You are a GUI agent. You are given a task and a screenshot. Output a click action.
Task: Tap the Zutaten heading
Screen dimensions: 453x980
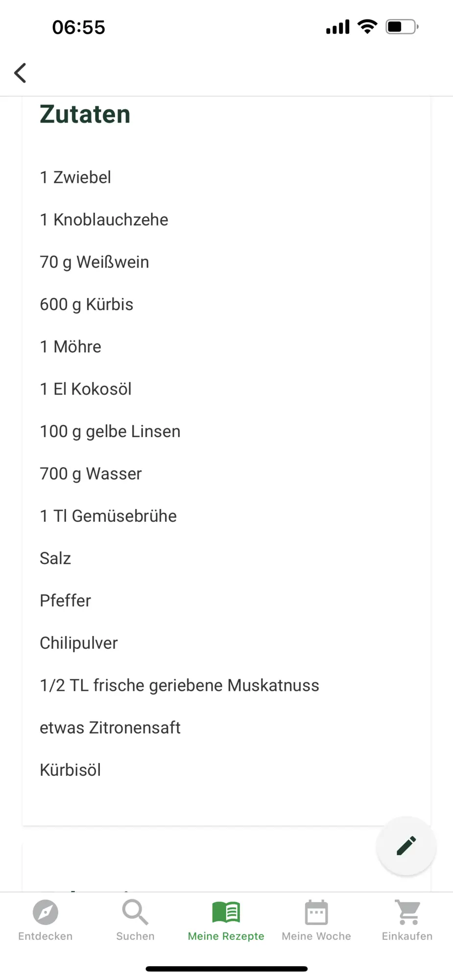(x=85, y=114)
